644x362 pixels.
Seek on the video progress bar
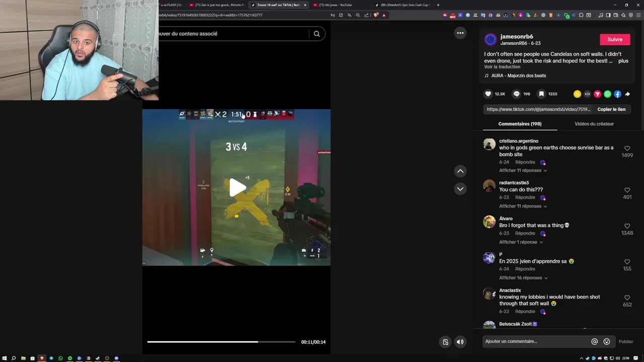pos(221,342)
